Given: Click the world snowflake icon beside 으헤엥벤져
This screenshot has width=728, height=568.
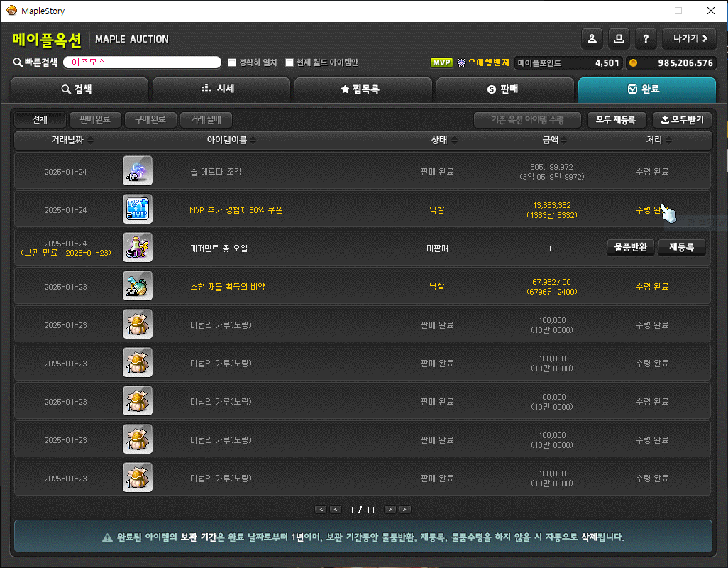Looking at the screenshot, I should pyautogui.click(x=461, y=62).
